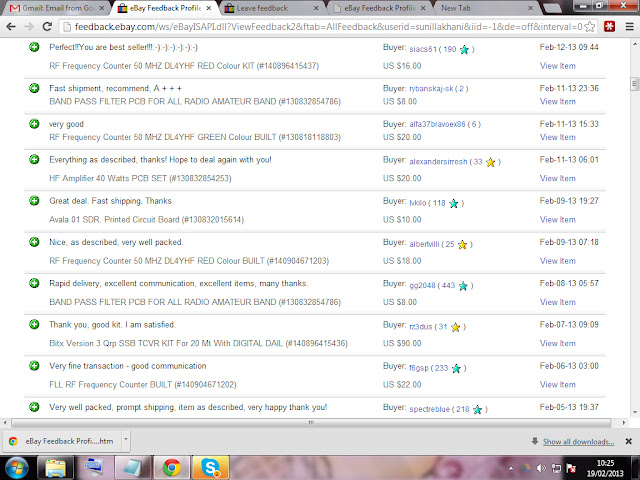Open the Windows Start button
Viewport: 640px width, 480px height.
(16, 468)
